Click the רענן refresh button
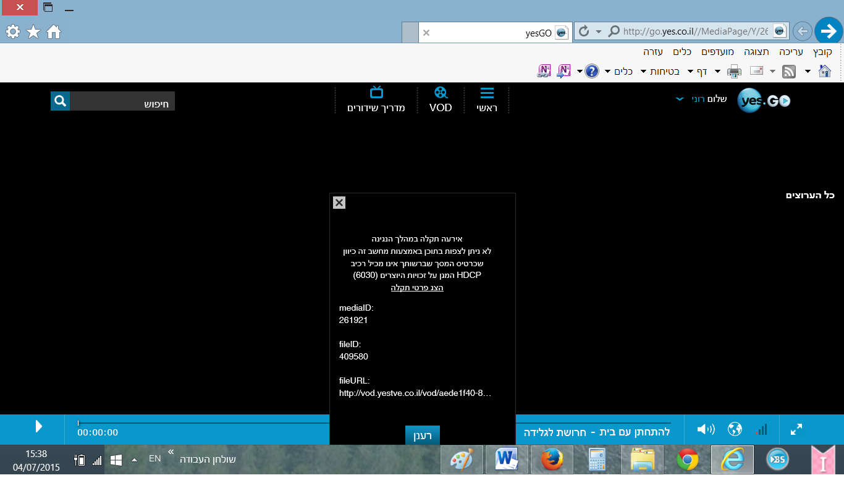The image size is (844, 504). (x=422, y=435)
